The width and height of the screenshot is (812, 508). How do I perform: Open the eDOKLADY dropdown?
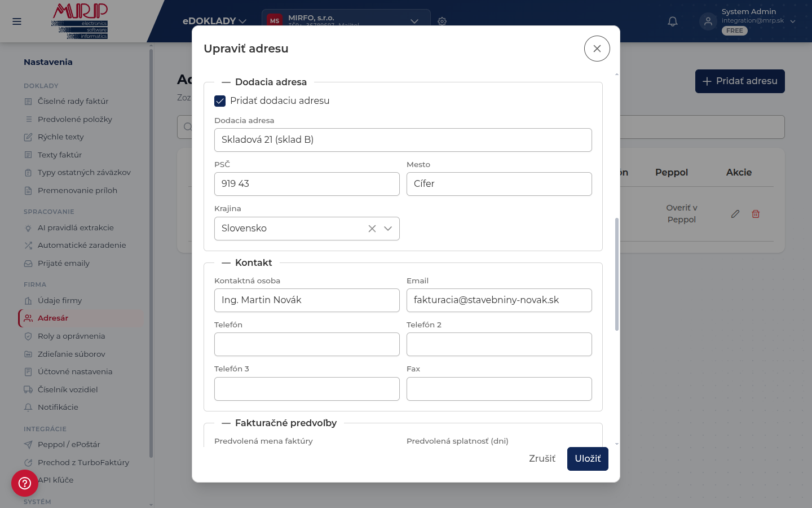tap(214, 21)
